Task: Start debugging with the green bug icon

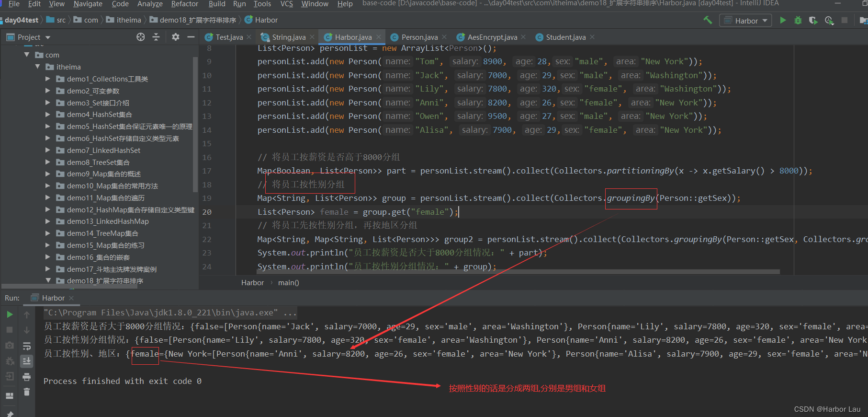Action: pyautogui.click(x=798, y=20)
